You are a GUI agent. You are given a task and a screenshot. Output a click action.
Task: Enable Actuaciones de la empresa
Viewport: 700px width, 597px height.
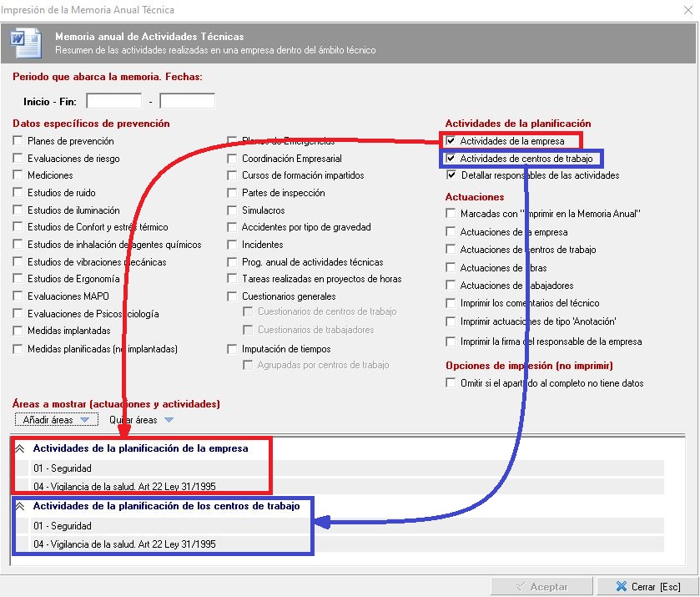(x=451, y=231)
